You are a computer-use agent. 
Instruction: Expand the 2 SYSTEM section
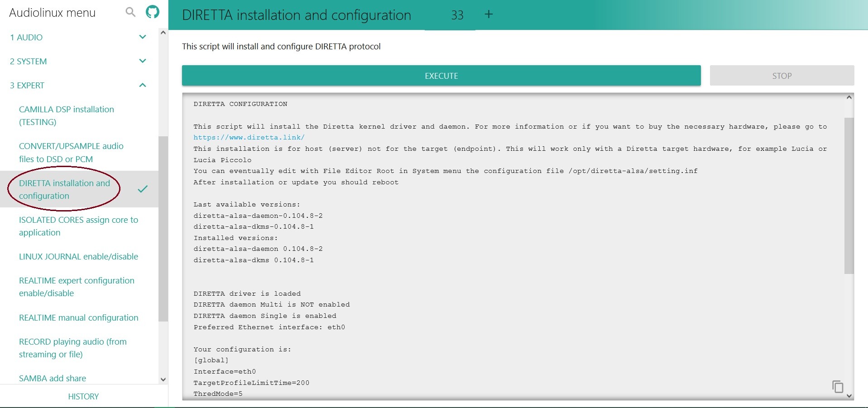coord(79,61)
